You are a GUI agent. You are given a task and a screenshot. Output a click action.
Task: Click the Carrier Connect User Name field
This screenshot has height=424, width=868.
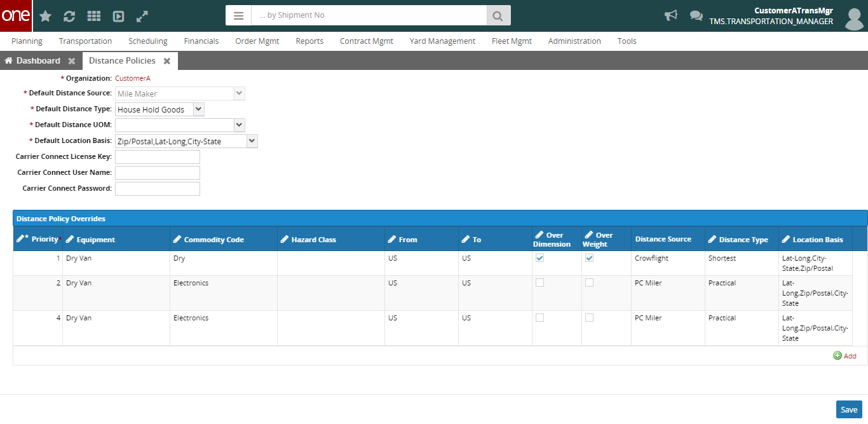coord(158,173)
